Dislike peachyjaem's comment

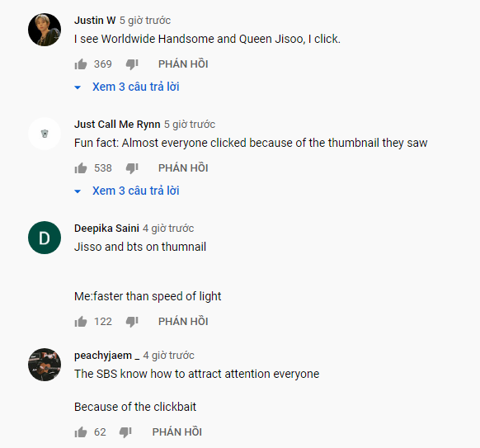pyautogui.click(x=125, y=432)
